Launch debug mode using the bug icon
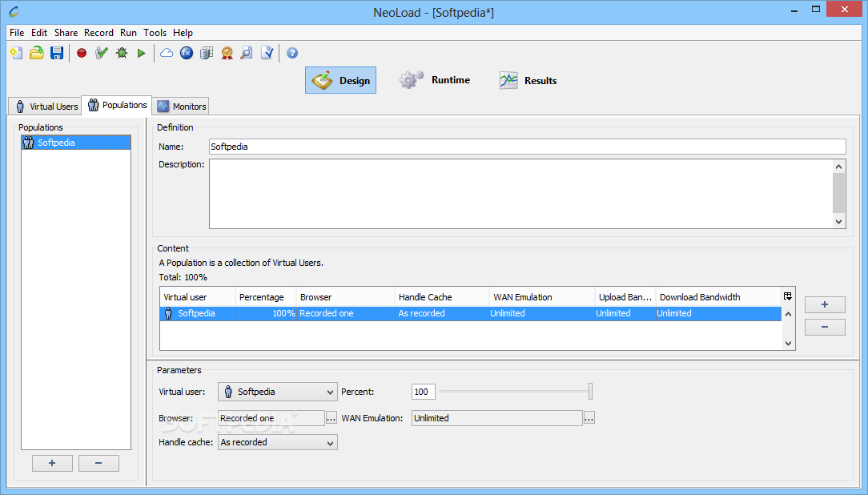The image size is (868, 495). pyautogui.click(x=122, y=53)
